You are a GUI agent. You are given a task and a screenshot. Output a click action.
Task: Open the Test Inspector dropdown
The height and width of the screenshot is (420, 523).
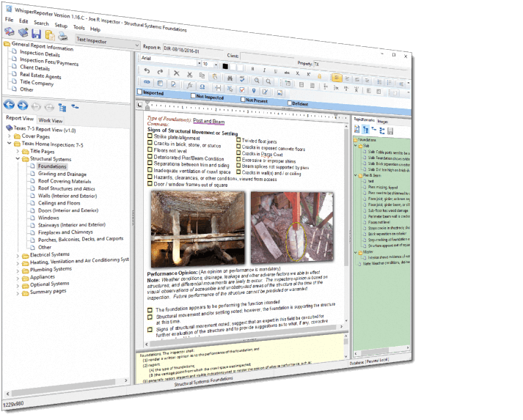[137, 45]
